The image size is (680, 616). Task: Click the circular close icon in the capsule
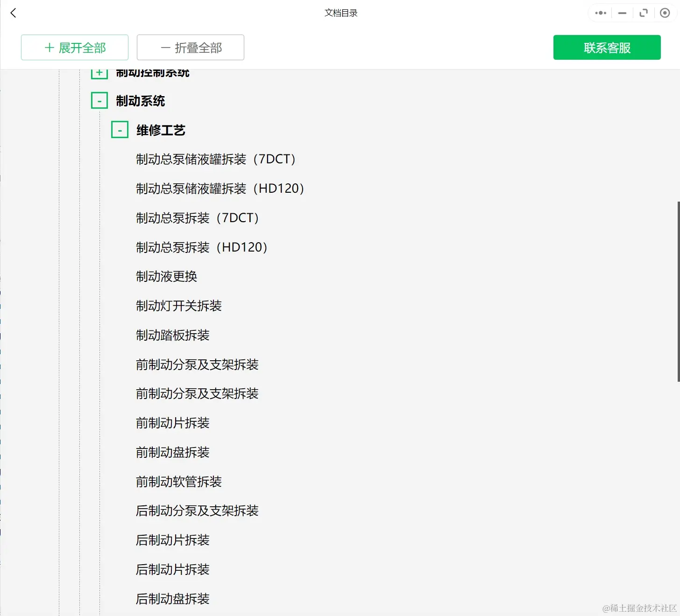click(x=665, y=13)
